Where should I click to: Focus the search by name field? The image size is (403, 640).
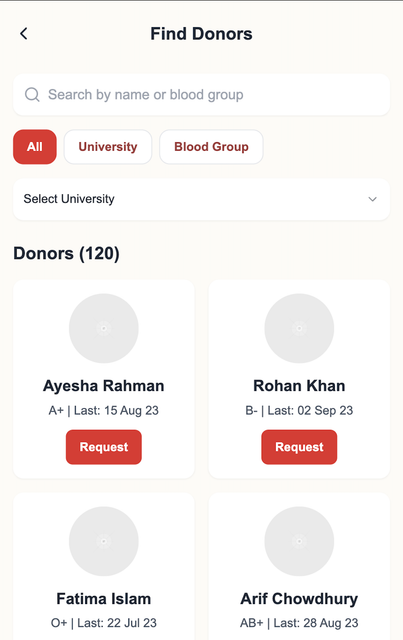[x=201, y=95]
